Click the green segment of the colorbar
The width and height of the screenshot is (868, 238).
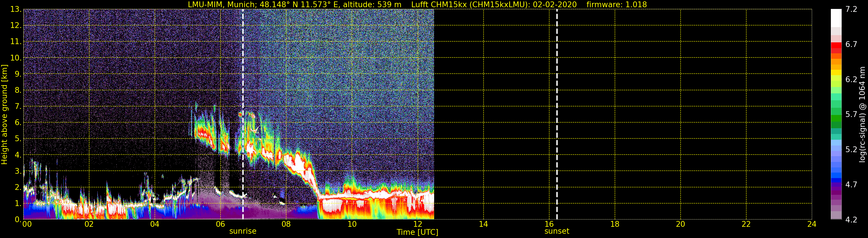[x=836, y=119]
